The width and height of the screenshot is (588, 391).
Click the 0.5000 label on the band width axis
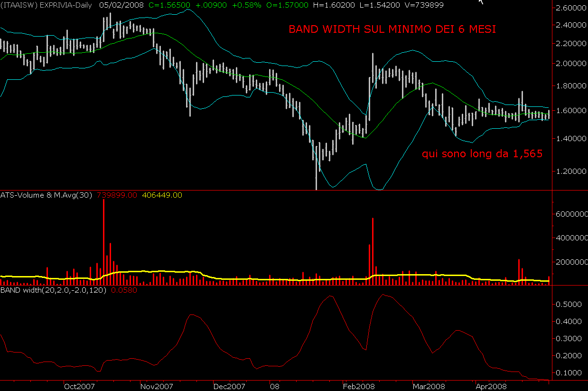tap(569, 305)
